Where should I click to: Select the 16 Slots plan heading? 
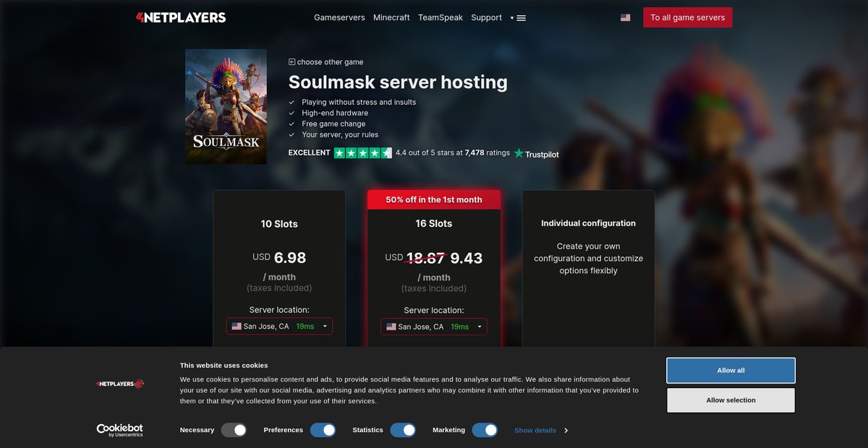pyautogui.click(x=434, y=224)
